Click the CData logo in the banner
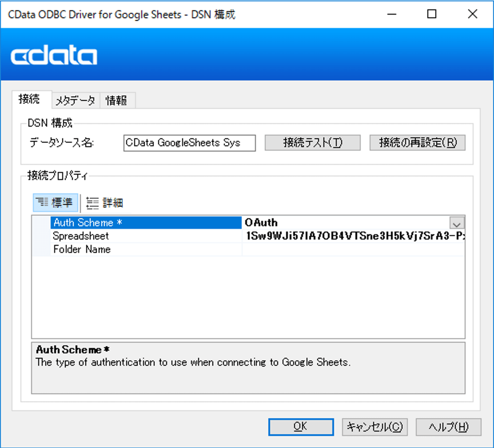The image size is (494, 448). [54, 55]
